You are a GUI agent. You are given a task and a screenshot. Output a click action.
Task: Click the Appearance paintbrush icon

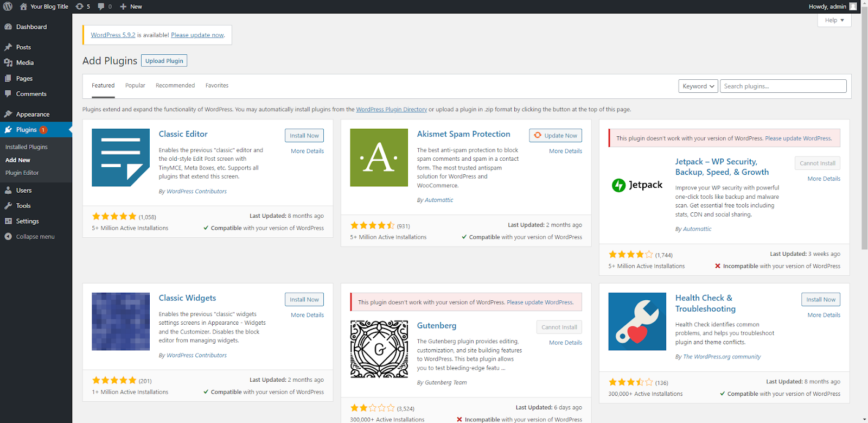(8, 114)
